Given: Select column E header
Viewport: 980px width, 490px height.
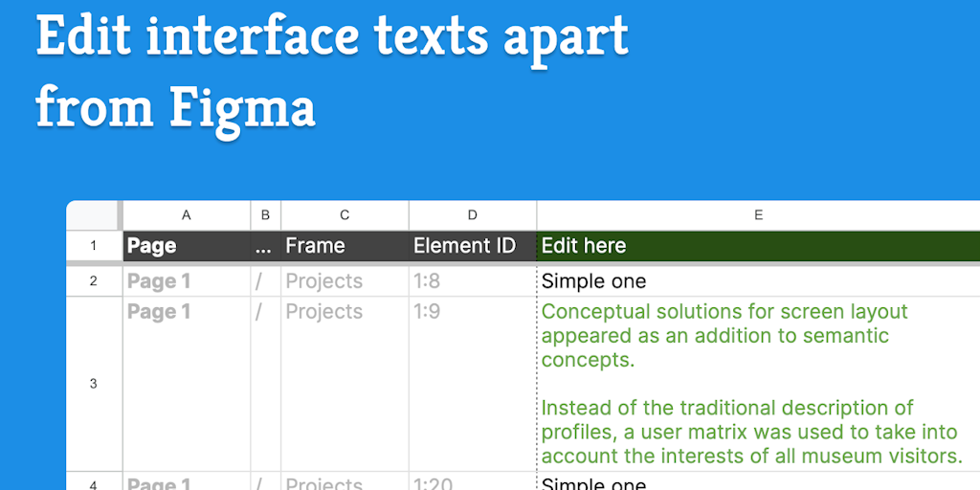Looking at the screenshot, I should 757,215.
